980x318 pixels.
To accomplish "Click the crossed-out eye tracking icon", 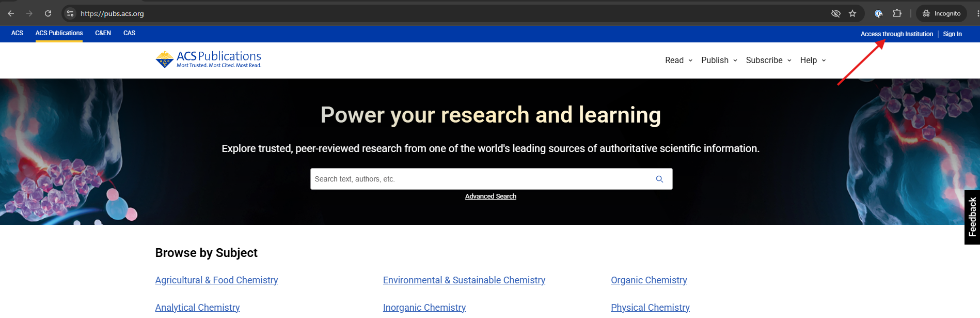I will [x=836, y=13].
